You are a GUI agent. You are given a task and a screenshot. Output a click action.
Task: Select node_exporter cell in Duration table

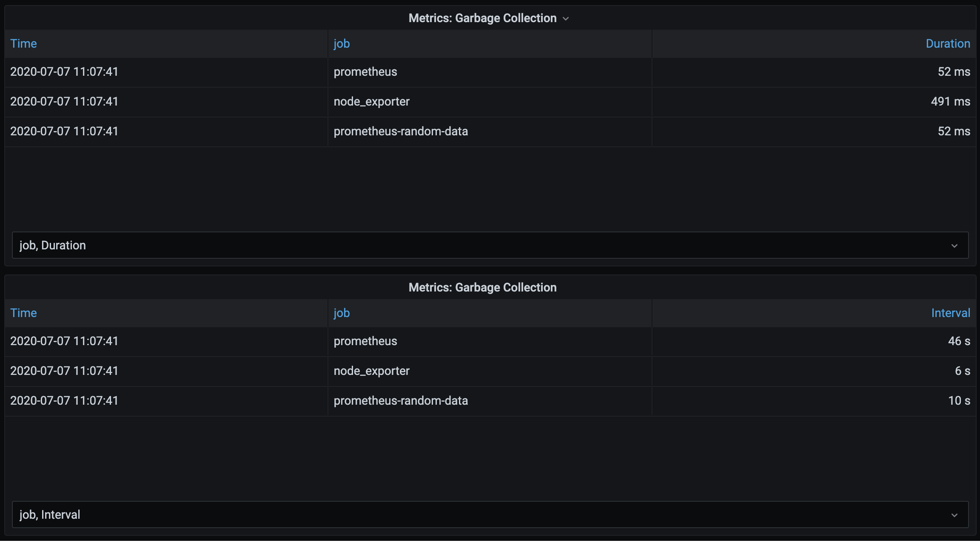tap(371, 102)
